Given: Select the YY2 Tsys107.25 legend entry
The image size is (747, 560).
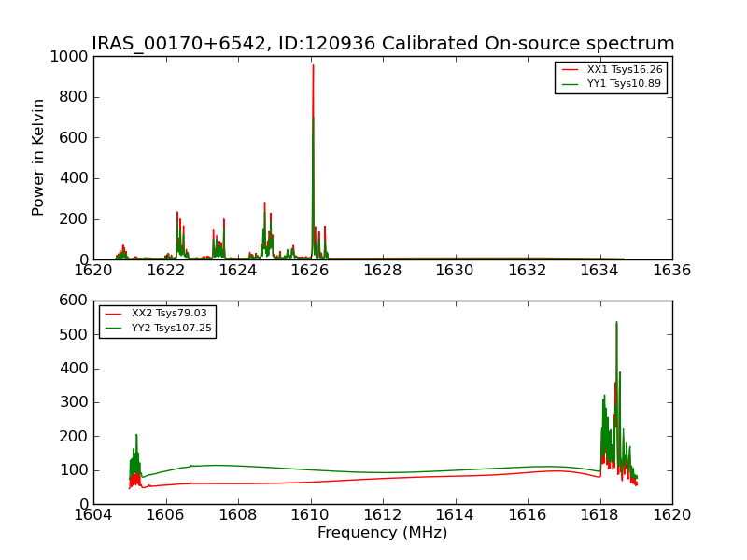Looking at the screenshot, I should point(158,328).
